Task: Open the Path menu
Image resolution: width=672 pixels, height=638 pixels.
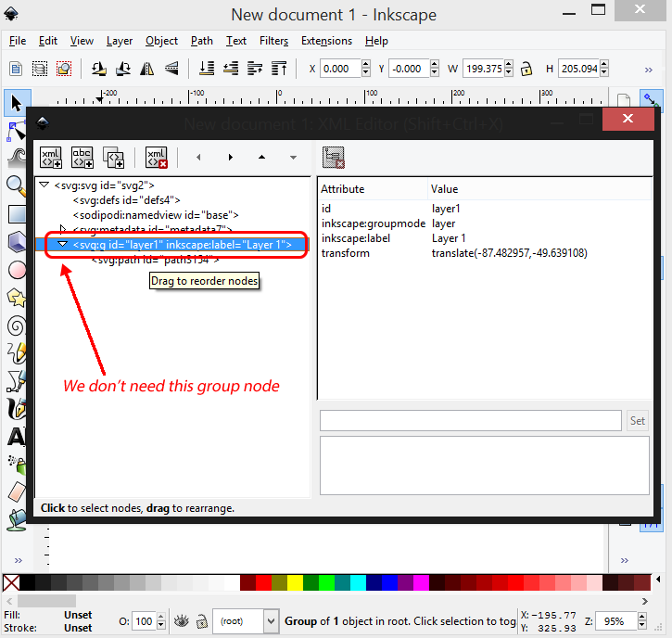Action: [x=202, y=41]
